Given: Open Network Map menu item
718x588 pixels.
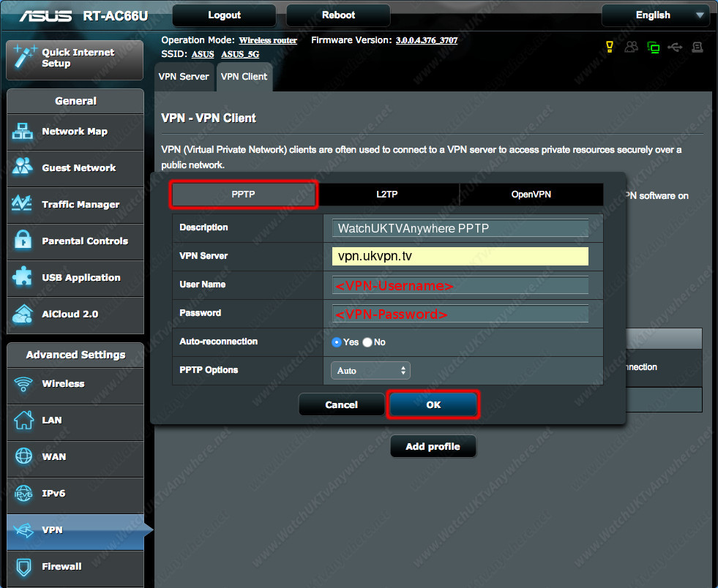Looking at the screenshot, I should (x=75, y=132).
